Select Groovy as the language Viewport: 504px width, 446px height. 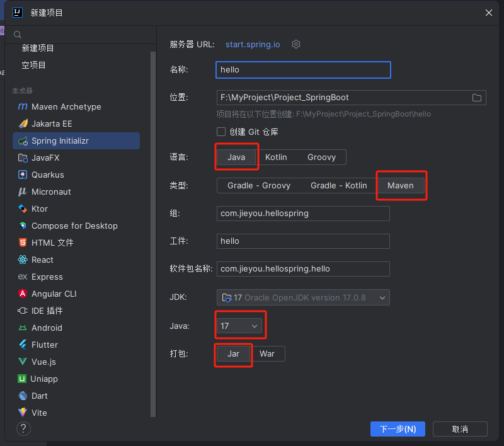point(321,157)
